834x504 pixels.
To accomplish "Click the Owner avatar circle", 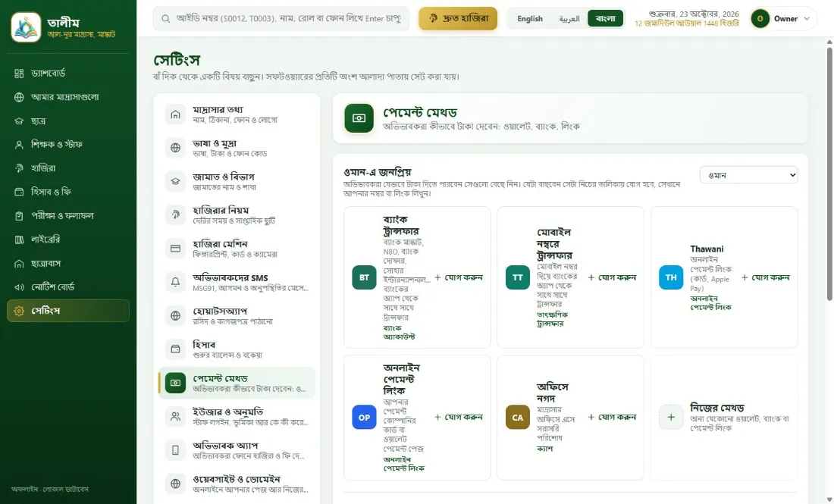I will [760, 19].
